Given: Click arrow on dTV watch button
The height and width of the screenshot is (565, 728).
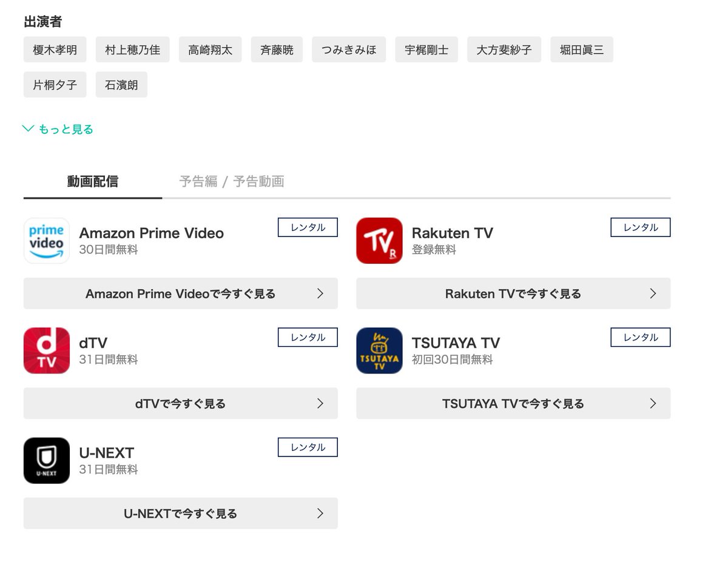Looking at the screenshot, I should click(x=320, y=403).
